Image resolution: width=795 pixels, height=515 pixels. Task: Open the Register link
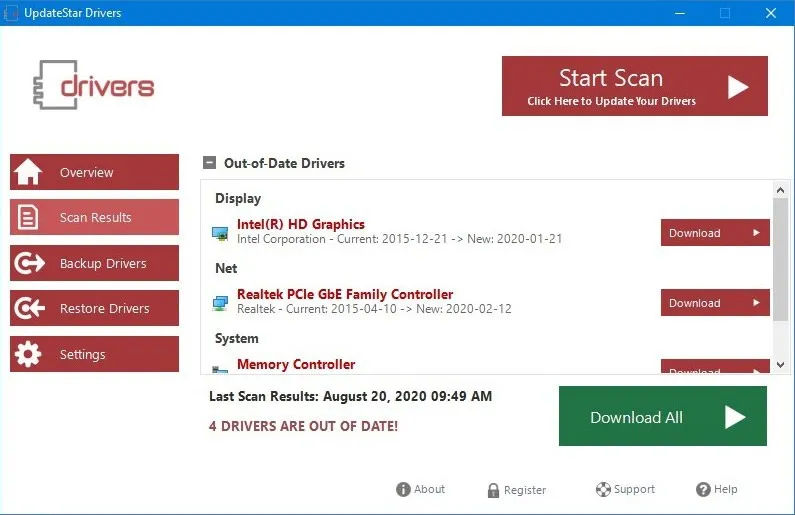pos(517,490)
